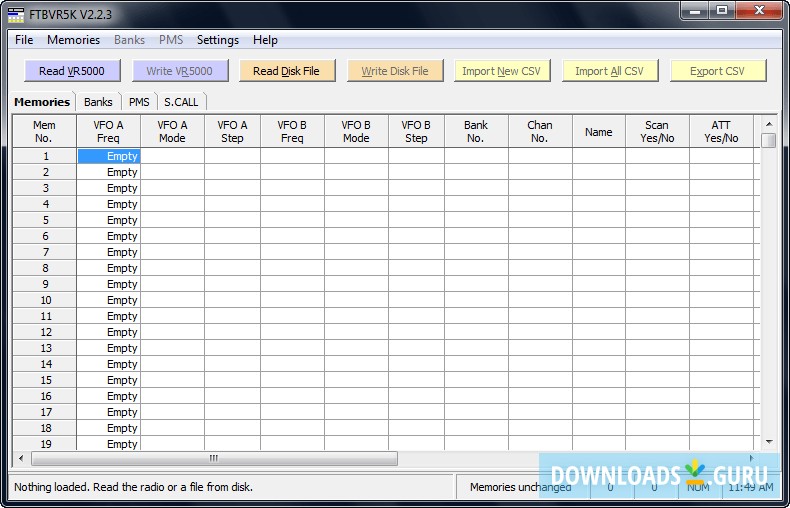Click the VFO B Step column header
Image resolution: width=790 pixels, height=508 pixels.
[416, 132]
